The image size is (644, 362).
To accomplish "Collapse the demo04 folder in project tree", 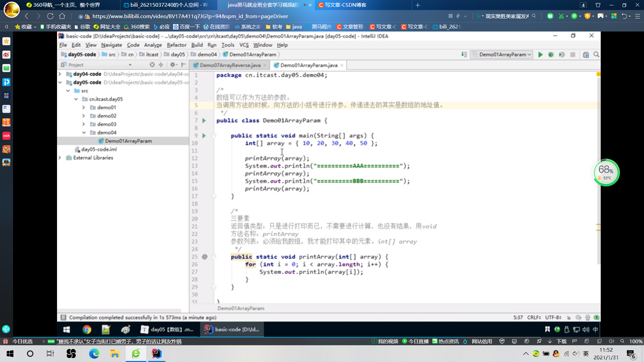I will (84, 132).
